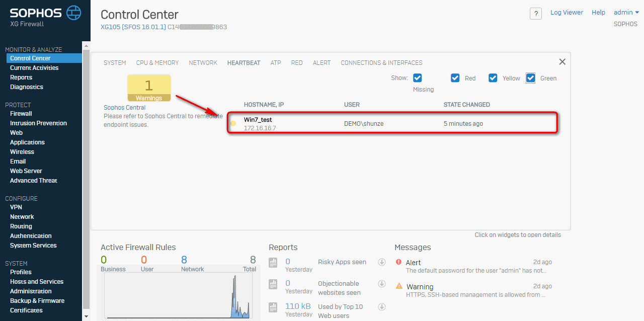Open Hosts and Services in the sidebar

click(x=37, y=282)
